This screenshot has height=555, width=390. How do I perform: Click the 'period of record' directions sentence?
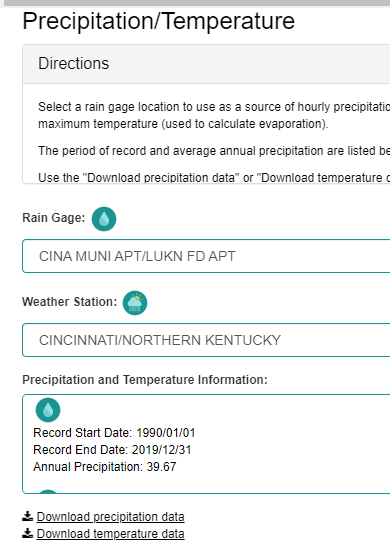[x=214, y=151]
